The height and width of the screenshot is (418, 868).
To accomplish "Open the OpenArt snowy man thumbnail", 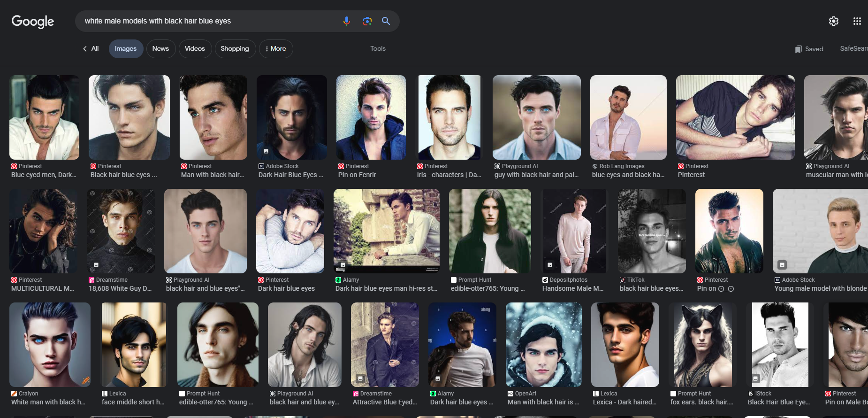I will 544,345.
